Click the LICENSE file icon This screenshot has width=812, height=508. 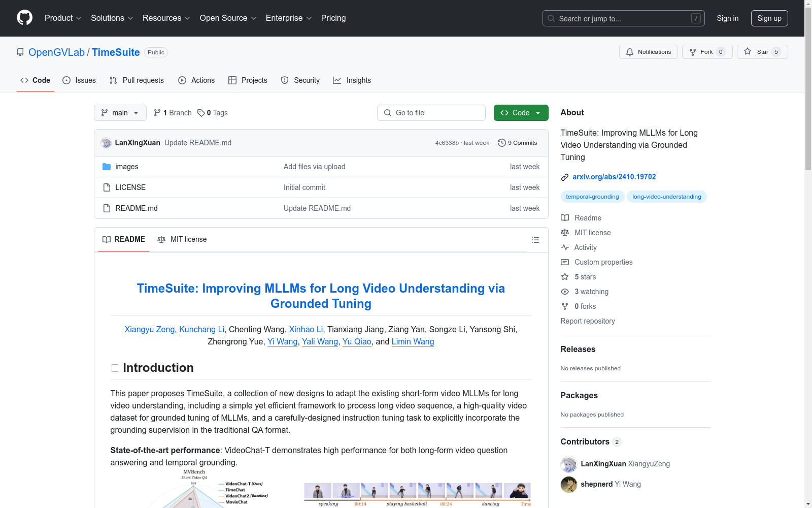[107, 187]
